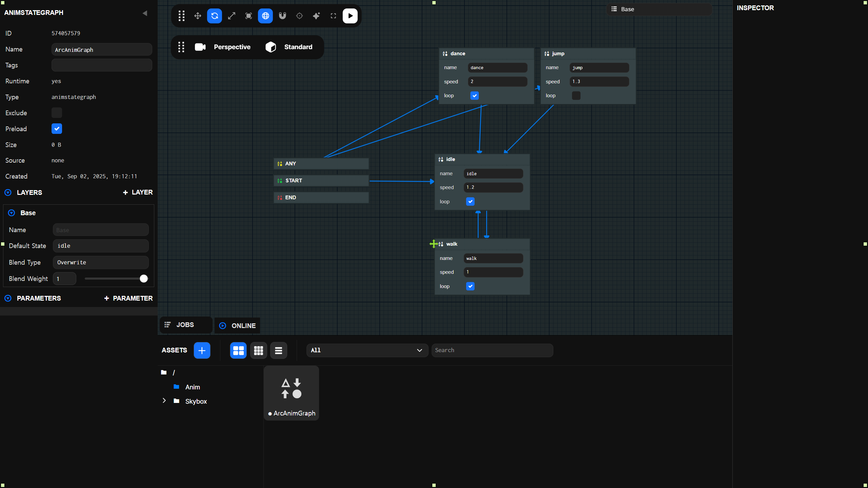Click the sparkle AI icon in the toolbar

(316, 16)
